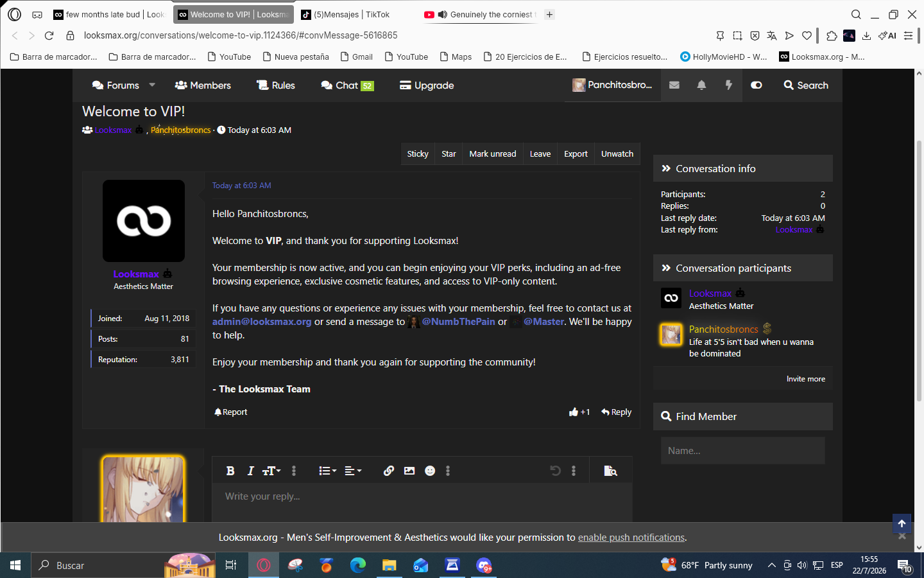Open the Looksmax.org bookmark
Viewport: 924px width, 578px height.
tap(822, 57)
